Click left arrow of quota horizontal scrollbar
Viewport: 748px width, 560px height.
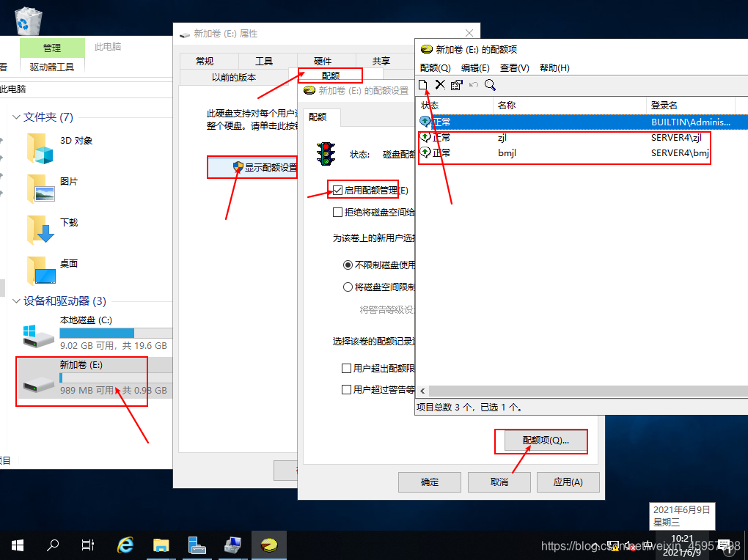tap(422, 391)
